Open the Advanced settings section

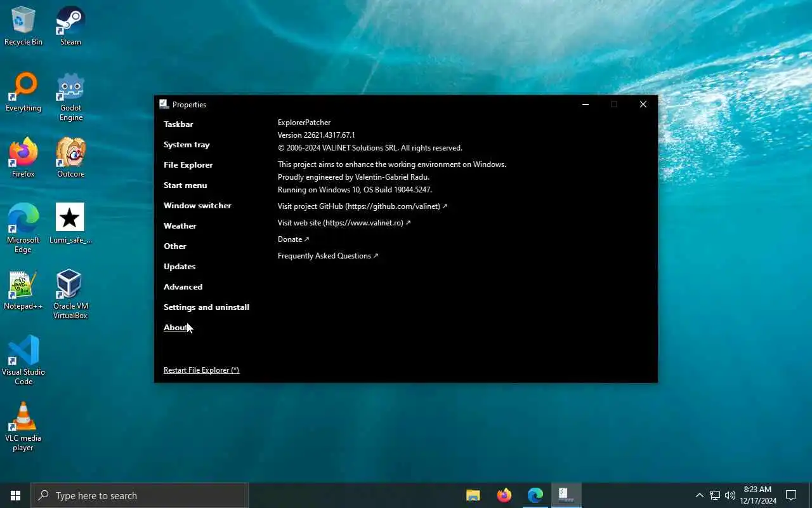point(183,287)
